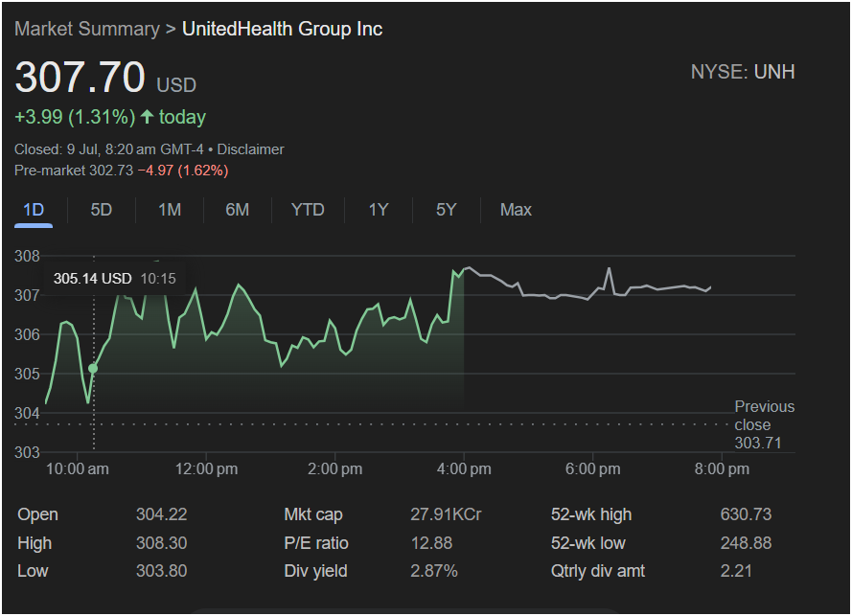Switch to the 1Y chart tab
This screenshot has width=852, height=616.
(x=379, y=210)
